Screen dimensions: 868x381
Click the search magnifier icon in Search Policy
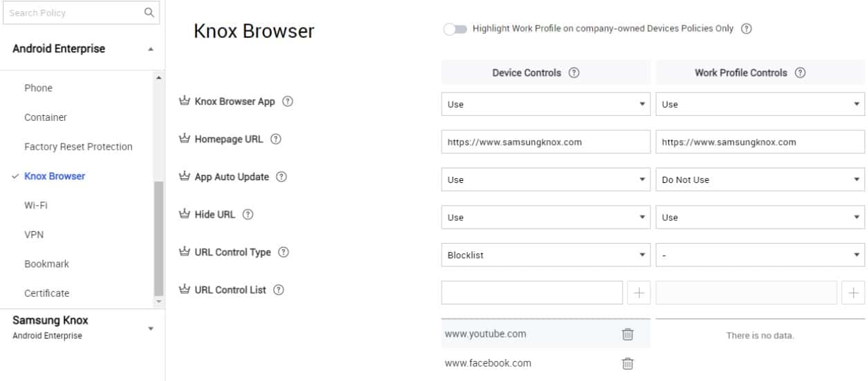(x=149, y=12)
